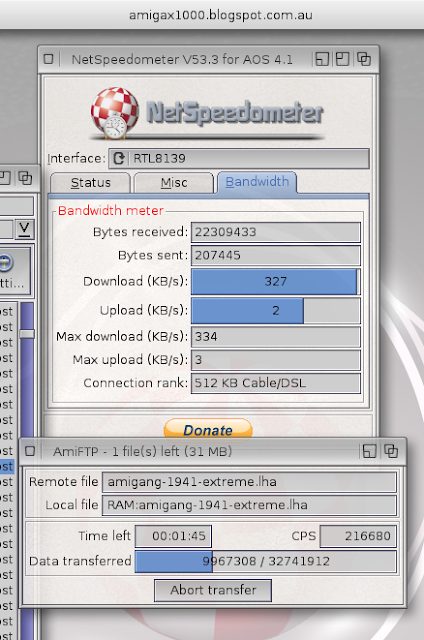
Task: Click the Max download value 334
Action: click(x=276, y=337)
